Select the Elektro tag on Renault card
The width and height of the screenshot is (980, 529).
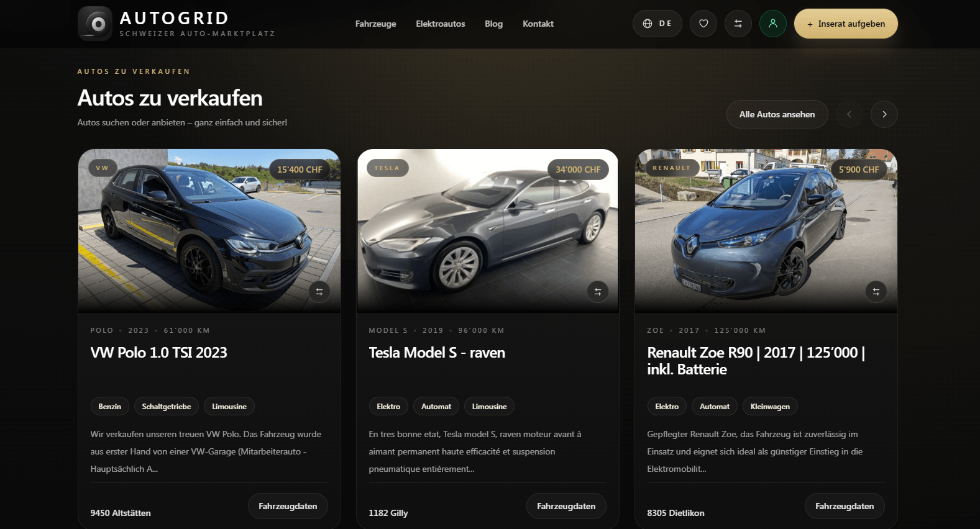tap(667, 407)
